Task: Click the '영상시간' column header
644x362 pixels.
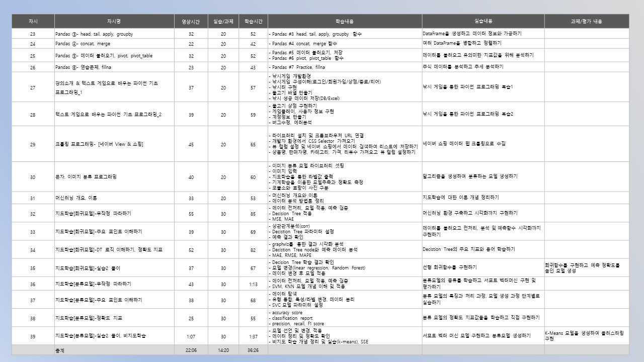Action: click(191, 22)
